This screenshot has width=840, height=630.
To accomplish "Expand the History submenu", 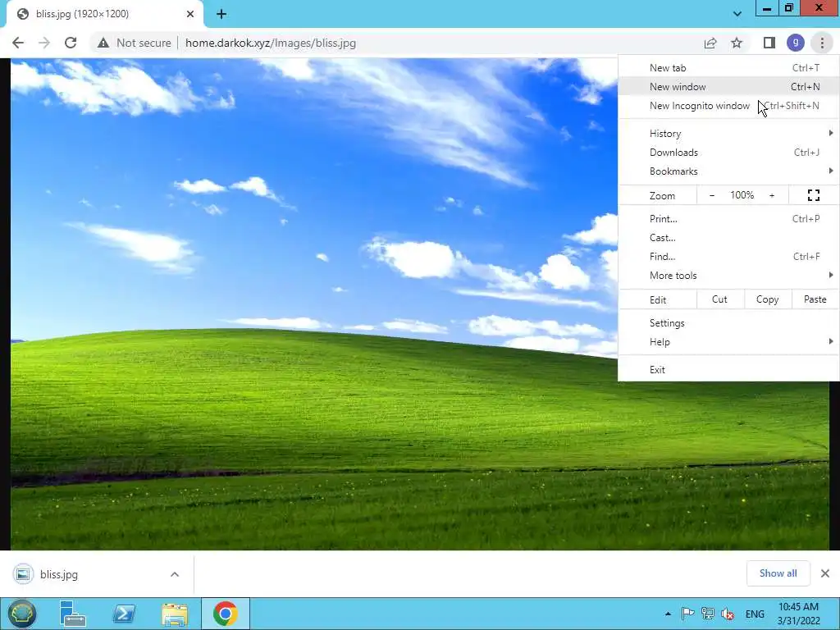I will point(728,134).
